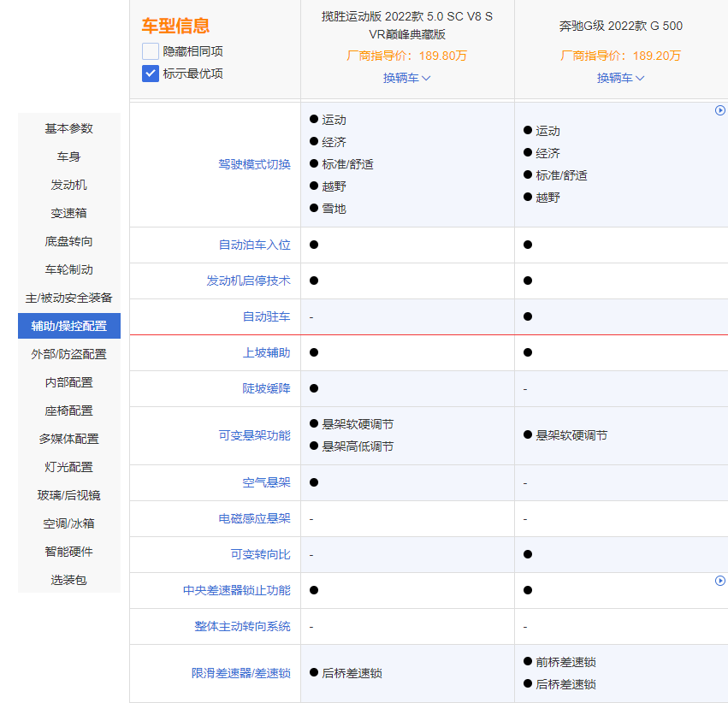
Task: Click the 驾驶模式切换 row label link
Action: coord(253,165)
